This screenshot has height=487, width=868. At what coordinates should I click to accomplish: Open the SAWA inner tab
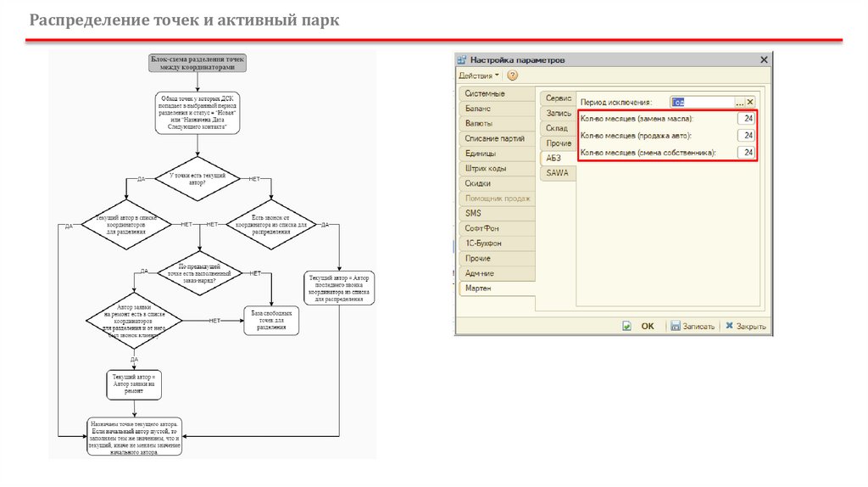(x=558, y=173)
